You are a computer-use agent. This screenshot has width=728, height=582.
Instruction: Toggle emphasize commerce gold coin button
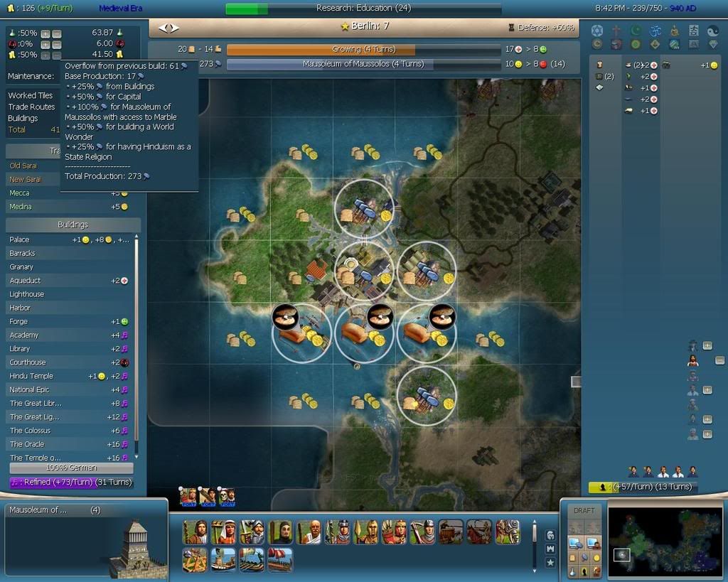596,558
